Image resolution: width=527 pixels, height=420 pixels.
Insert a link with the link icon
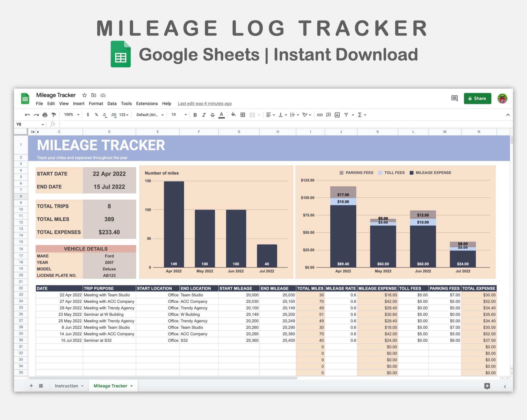(320, 115)
